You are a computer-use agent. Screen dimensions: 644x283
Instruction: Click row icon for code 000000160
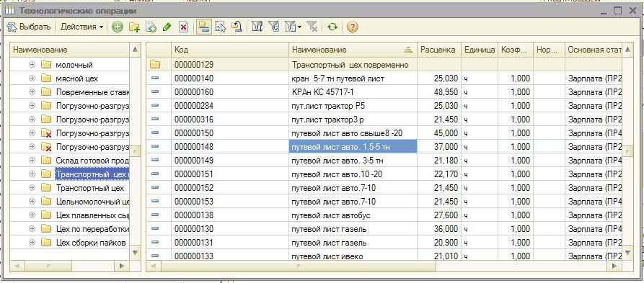(155, 92)
